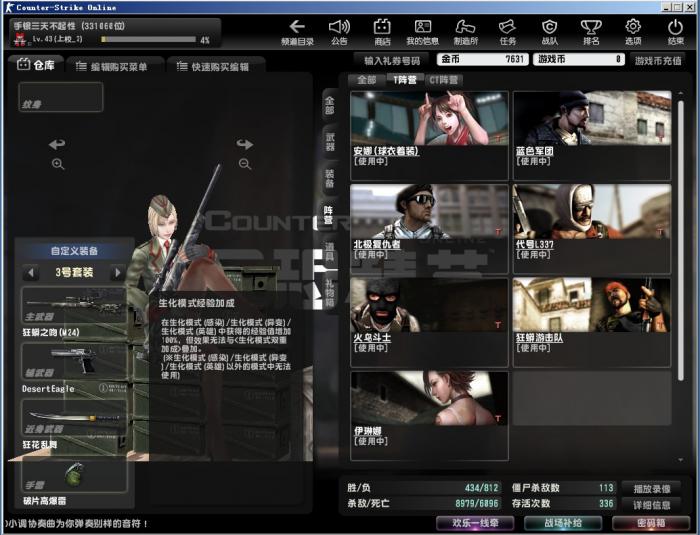Click 输入礼券号码 button
700x535 pixels.
392,60
